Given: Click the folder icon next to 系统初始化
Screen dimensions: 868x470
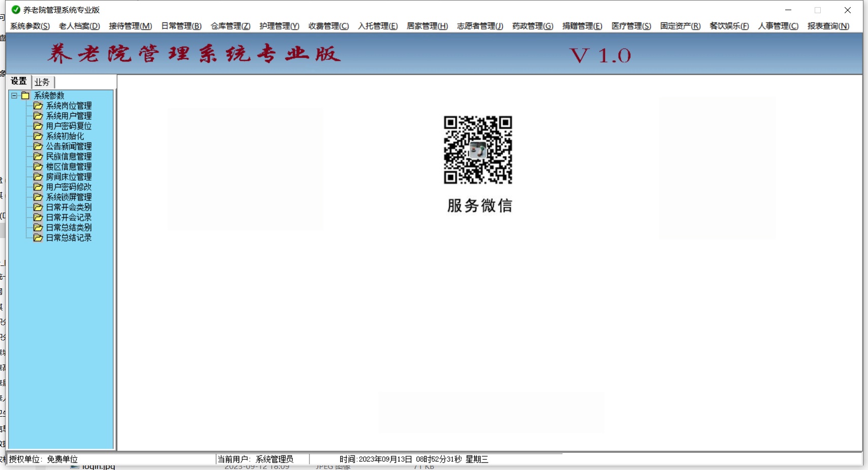Looking at the screenshot, I should pyautogui.click(x=38, y=136).
